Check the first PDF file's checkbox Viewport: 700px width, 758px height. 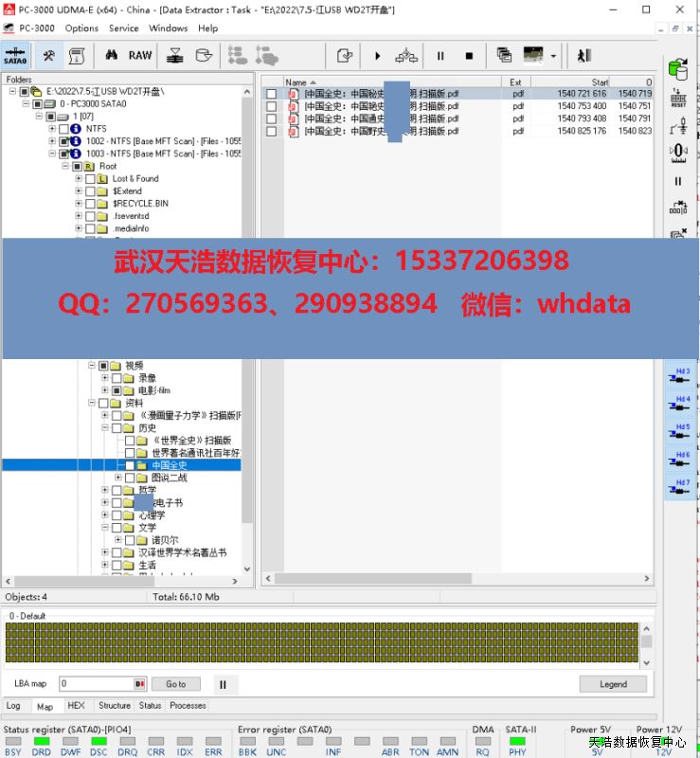coord(272,94)
